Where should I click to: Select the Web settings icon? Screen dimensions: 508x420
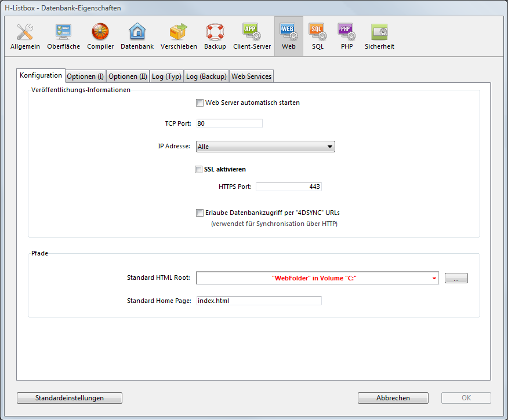(x=288, y=36)
